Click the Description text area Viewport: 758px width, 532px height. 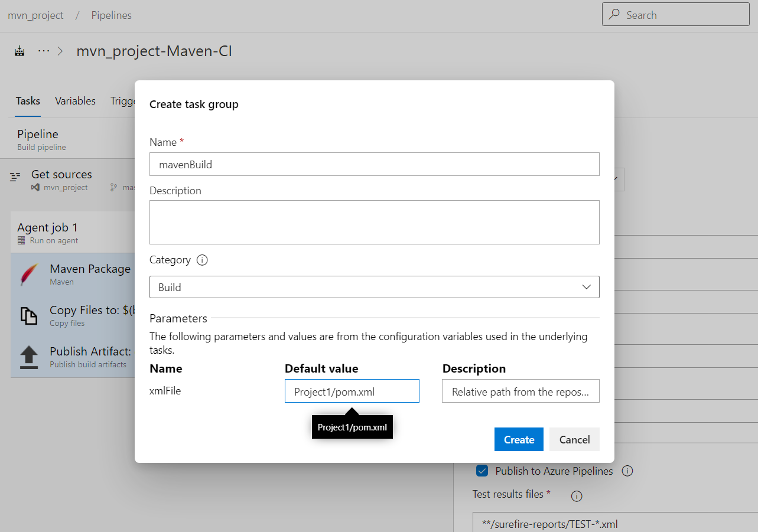pos(374,222)
